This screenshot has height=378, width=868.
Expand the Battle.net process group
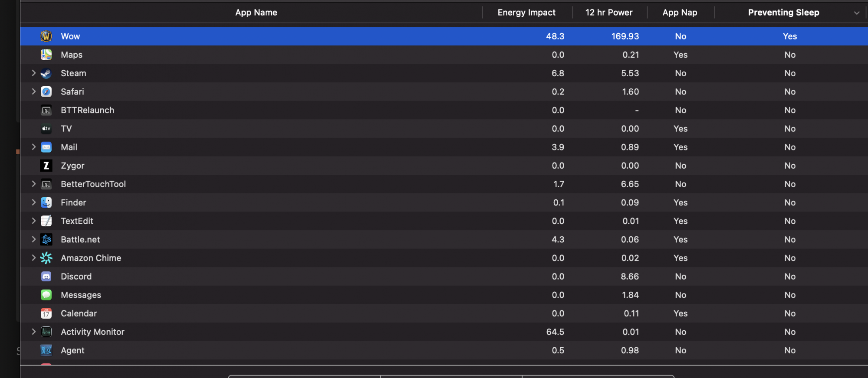(33, 239)
